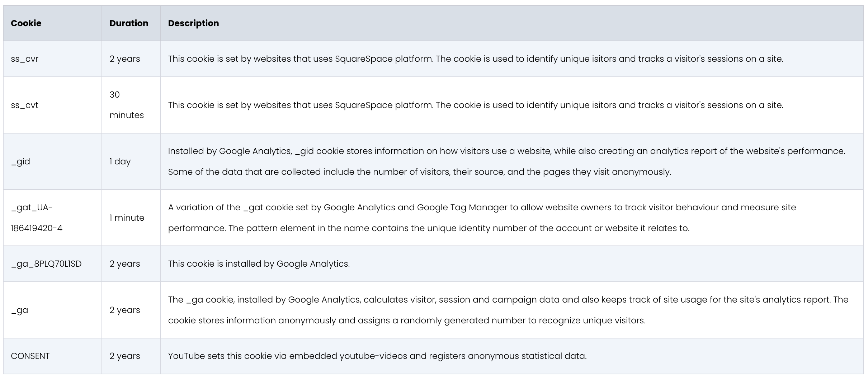This screenshot has height=379, width=868.
Task: Click the _gat Google Tag Manager description
Action: [x=482, y=218]
